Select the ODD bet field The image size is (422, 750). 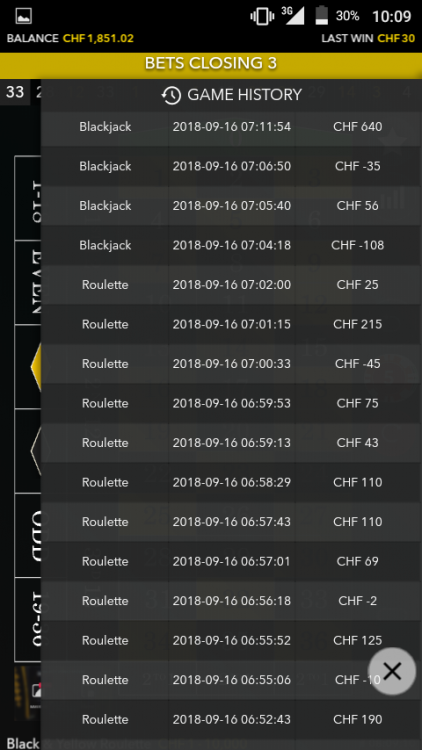pyautogui.click(x=28, y=535)
